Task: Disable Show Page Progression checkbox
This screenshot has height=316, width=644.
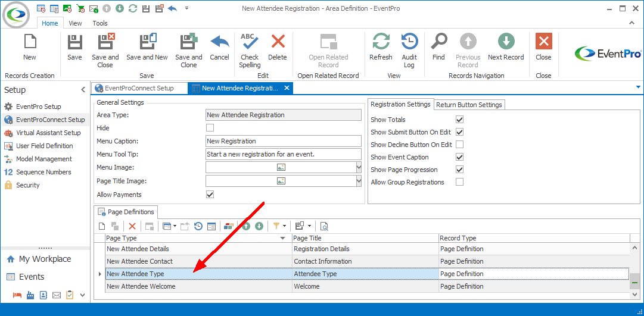Action: 459,170
